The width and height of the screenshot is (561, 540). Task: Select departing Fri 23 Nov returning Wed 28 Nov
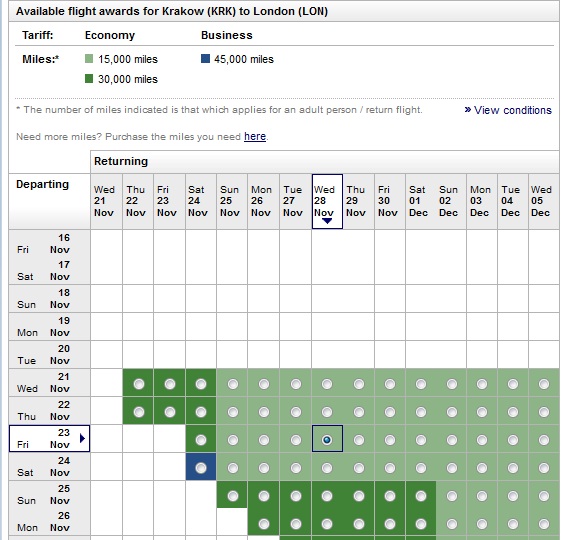327,440
